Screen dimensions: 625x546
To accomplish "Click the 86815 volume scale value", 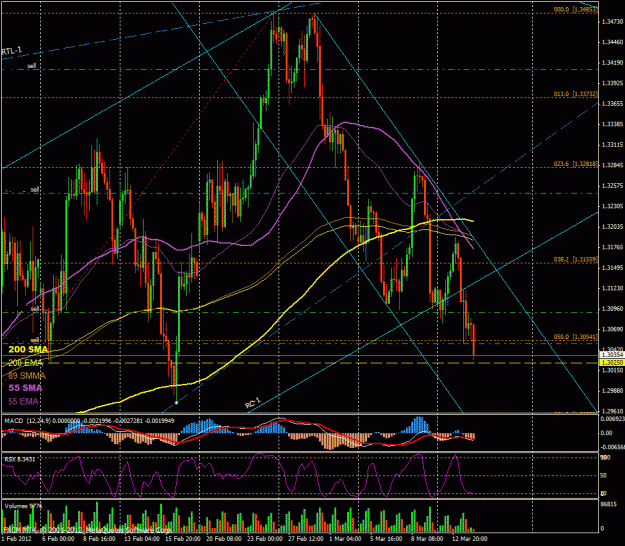I will (x=608, y=503).
